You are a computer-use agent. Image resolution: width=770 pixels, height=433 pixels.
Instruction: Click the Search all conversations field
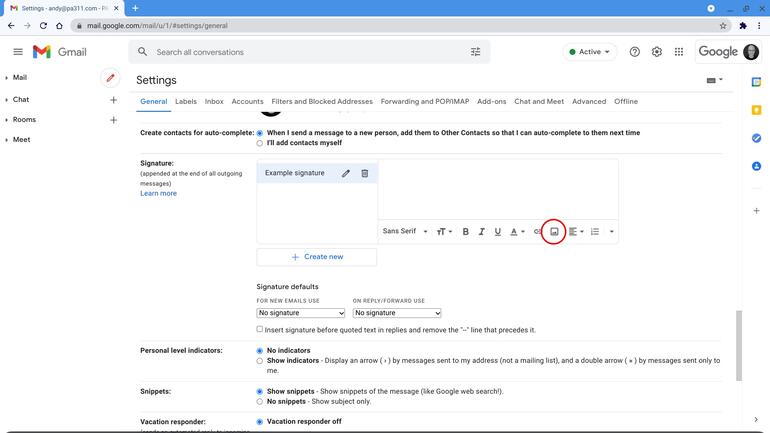click(309, 52)
